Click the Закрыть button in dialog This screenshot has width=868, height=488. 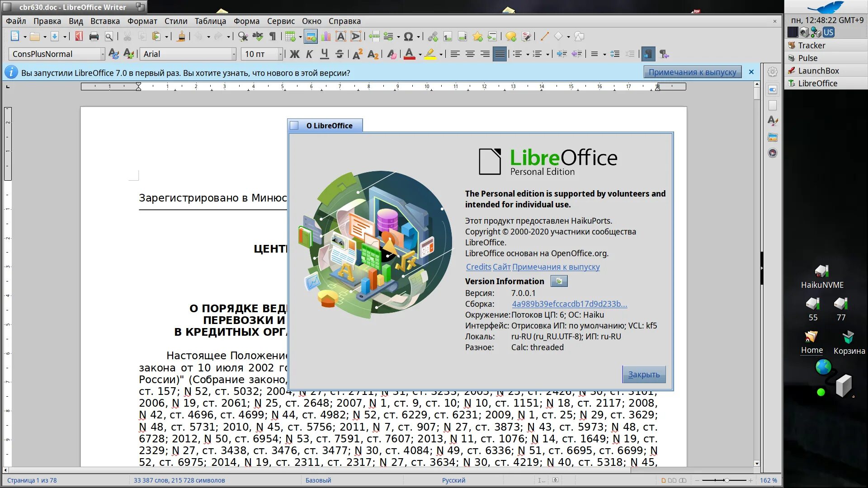[644, 374]
